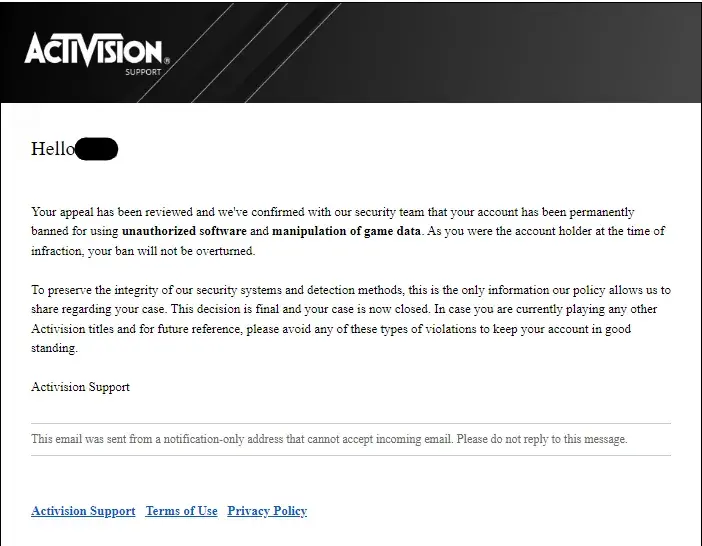This screenshot has height=546, width=702.
Task: Click the dark header banner's empty area
Action: pos(450,50)
